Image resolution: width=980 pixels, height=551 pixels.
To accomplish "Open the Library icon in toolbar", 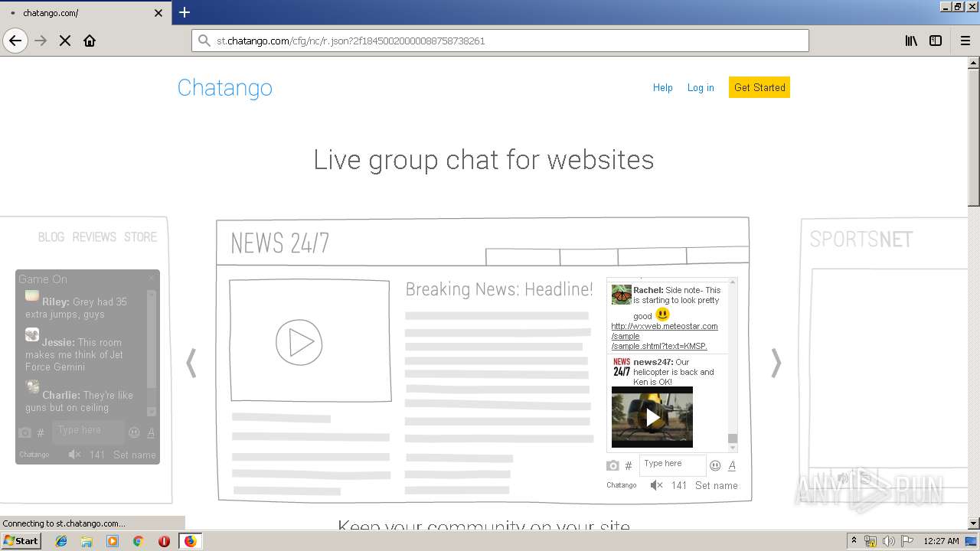I will click(x=911, y=41).
